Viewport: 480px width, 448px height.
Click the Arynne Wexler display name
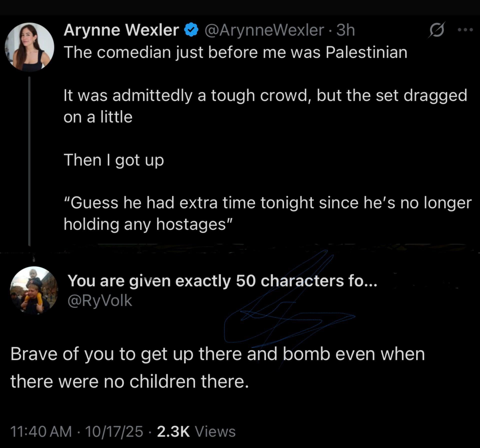pyautogui.click(x=121, y=30)
